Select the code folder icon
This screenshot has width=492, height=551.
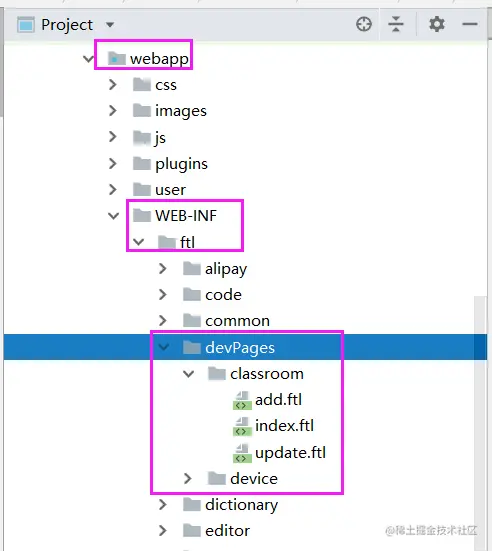(192, 294)
